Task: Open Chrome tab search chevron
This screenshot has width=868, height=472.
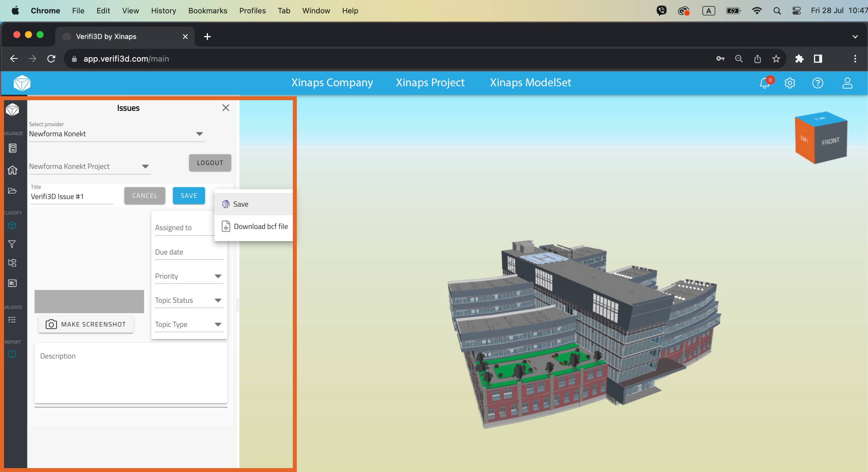Action: [x=855, y=36]
